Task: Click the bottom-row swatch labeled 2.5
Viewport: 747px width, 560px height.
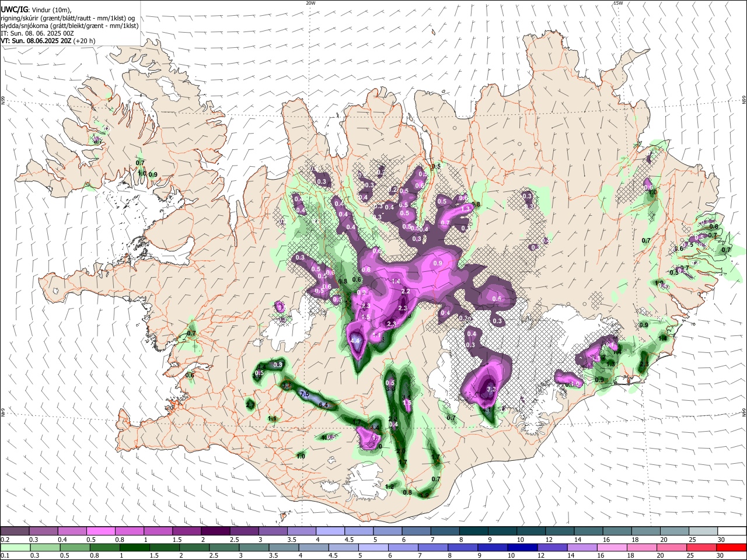Action: pyautogui.click(x=224, y=547)
